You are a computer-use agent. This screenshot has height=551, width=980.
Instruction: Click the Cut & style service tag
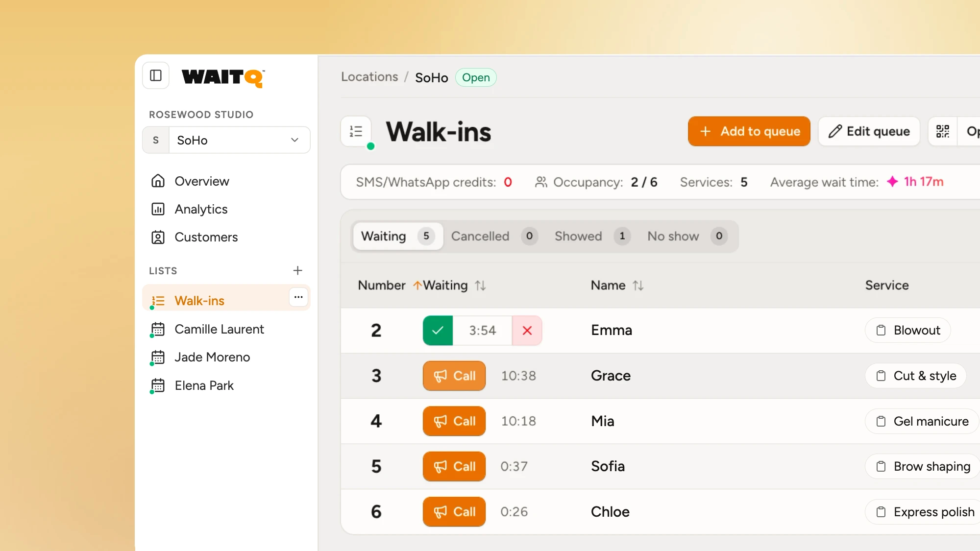click(x=916, y=376)
